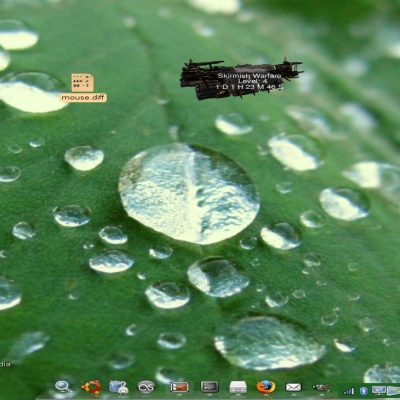This screenshot has height=400, width=400.
Task: Select the mouse.diff file name label
Action: 83,98
